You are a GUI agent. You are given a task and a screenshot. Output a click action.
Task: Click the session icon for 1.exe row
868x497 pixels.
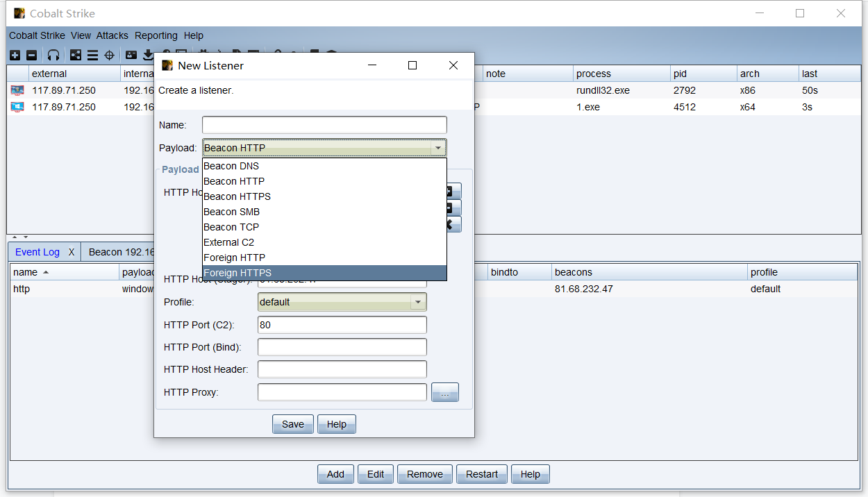coord(17,107)
